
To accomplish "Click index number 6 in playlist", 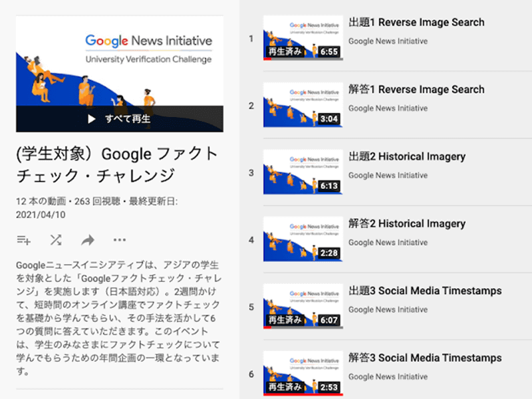I will [251, 374].
